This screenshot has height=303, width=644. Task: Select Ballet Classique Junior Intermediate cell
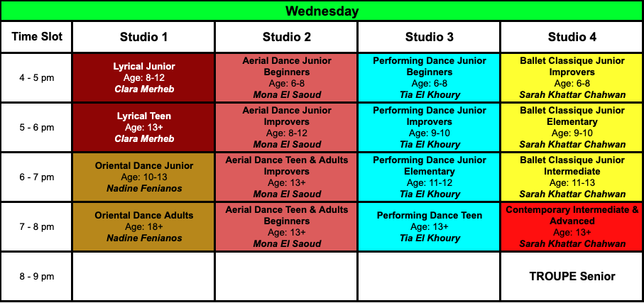point(572,177)
